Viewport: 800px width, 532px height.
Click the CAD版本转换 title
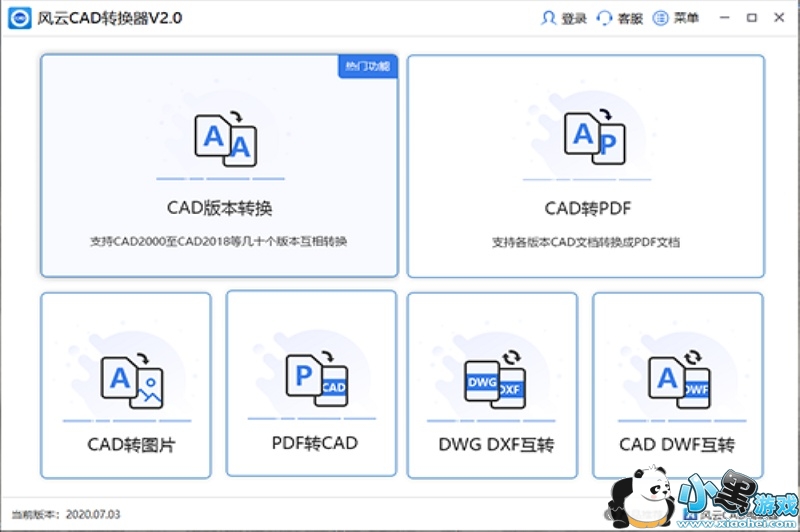pyautogui.click(x=219, y=208)
